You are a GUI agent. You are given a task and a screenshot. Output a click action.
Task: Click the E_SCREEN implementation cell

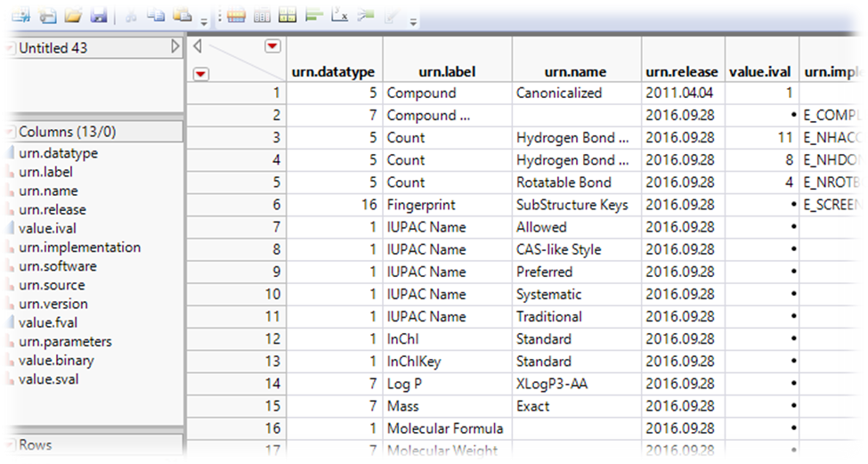coord(832,205)
